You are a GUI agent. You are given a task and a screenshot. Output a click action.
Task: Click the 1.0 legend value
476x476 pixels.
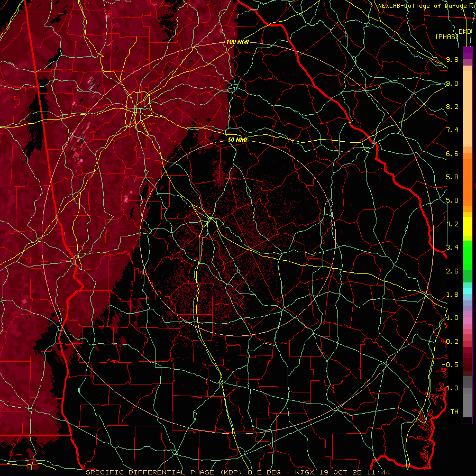click(x=452, y=318)
